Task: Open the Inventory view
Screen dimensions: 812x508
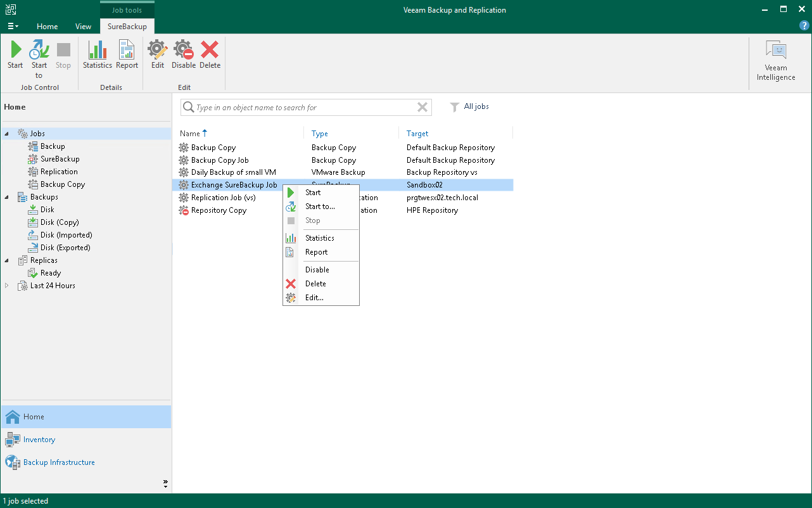Action: (39, 439)
